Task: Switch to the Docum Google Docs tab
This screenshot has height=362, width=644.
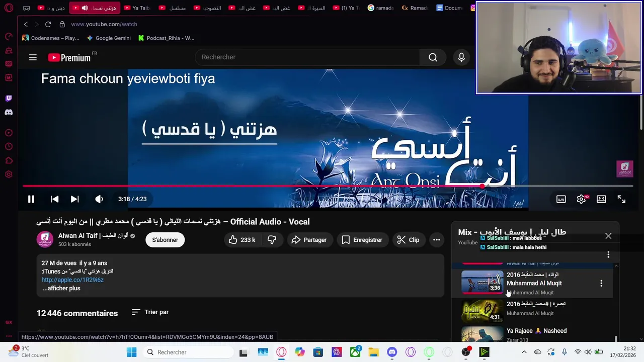Action: (450, 8)
